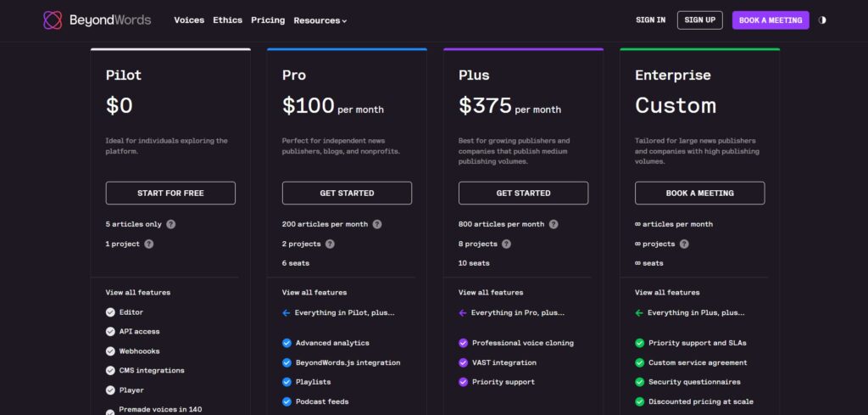Screen dimensions: 868x415
Task: Click START FOR FREE on the Pilot plan
Action: click(x=170, y=193)
